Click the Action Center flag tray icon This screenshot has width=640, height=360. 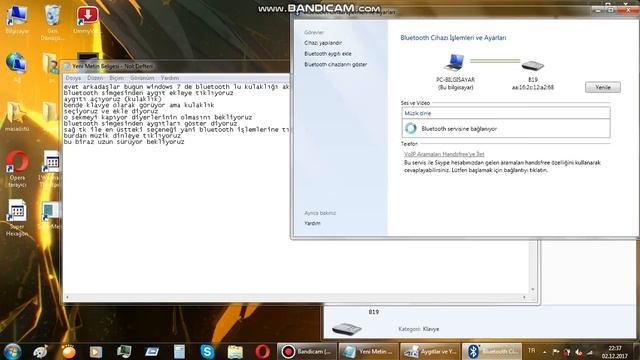(x=556, y=351)
